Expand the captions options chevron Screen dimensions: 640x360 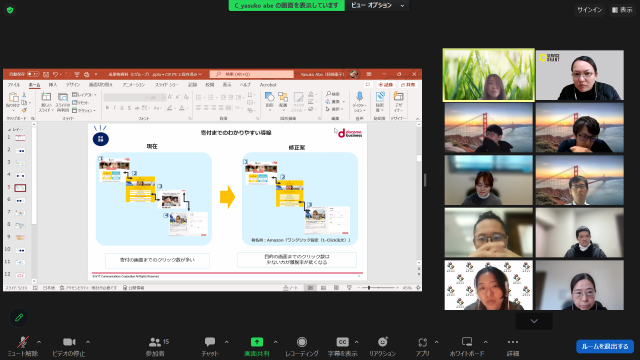tap(356, 342)
